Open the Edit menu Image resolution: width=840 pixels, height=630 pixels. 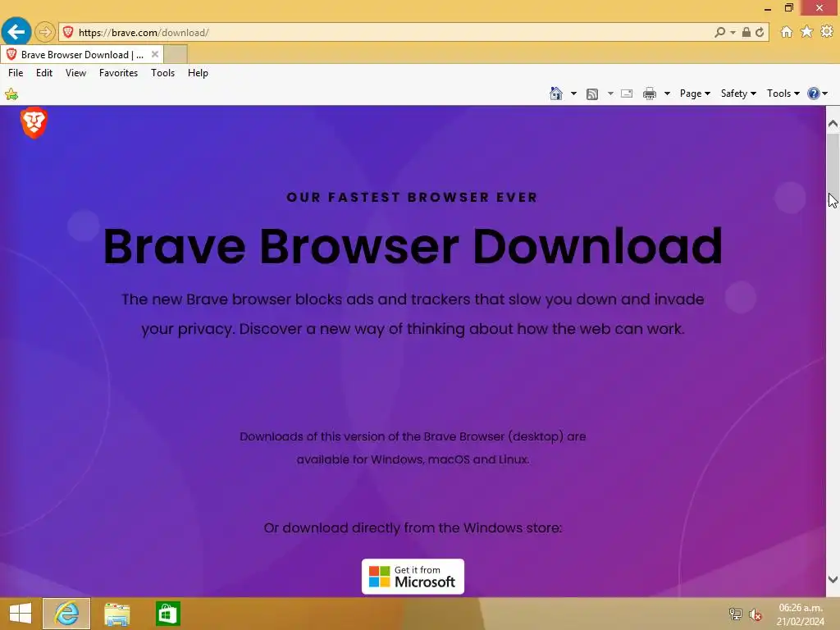(x=44, y=73)
